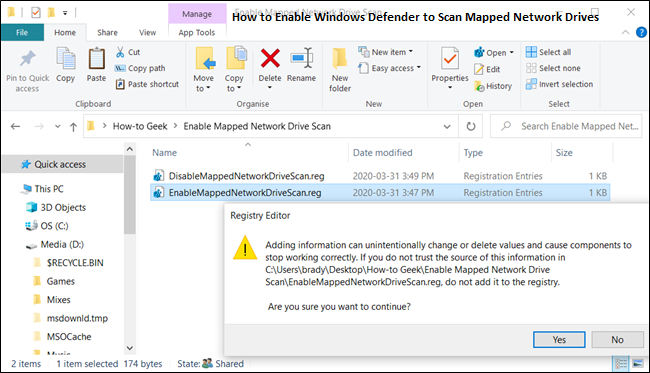
Task: Switch to the View ribbon tab
Action: click(x=148, y=32)
